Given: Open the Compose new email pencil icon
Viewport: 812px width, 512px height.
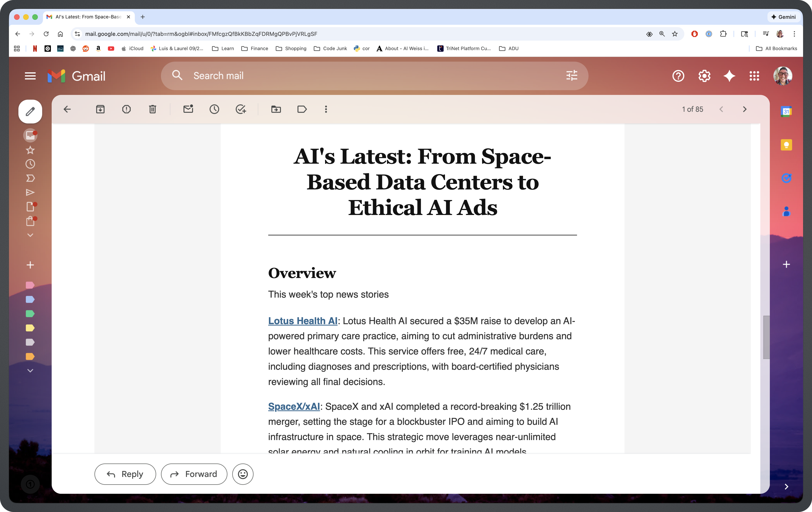Looking at the screenshot, I should [x=30, y=111].
